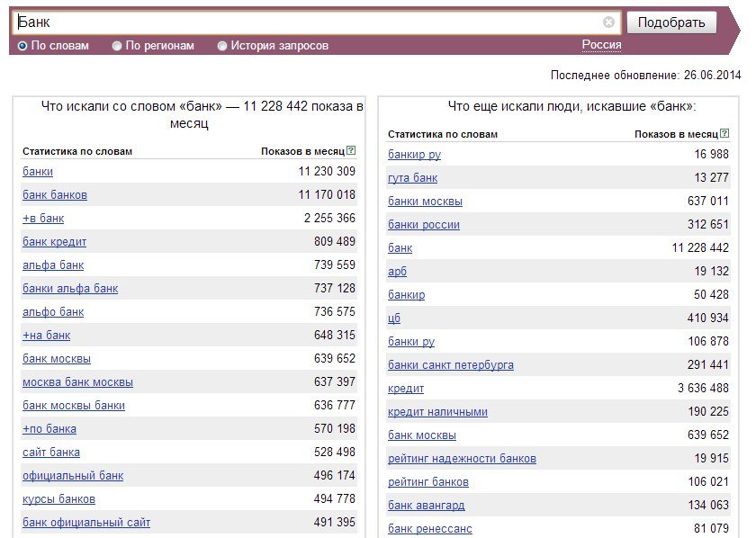This screenshot has height=538, width=756.
Task: Clear the search field with the X icon
Action: point(608,22)
